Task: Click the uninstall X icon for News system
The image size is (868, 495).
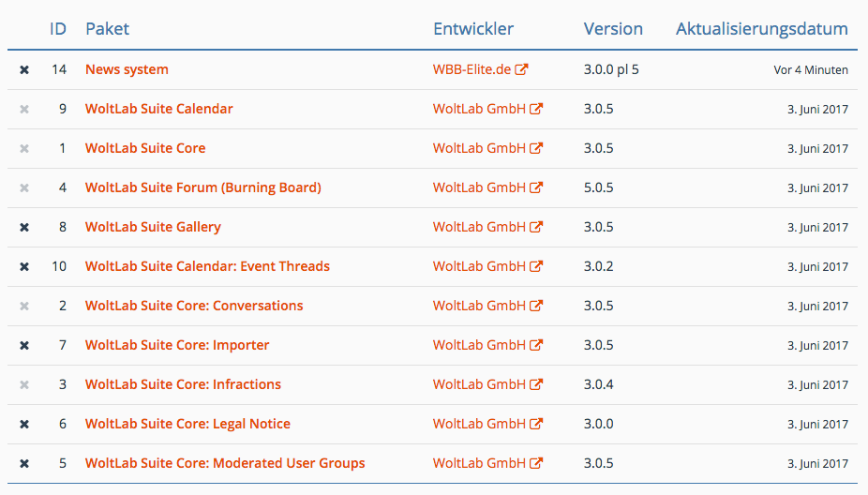Action: pyautogui.click(x=24, y=69)
